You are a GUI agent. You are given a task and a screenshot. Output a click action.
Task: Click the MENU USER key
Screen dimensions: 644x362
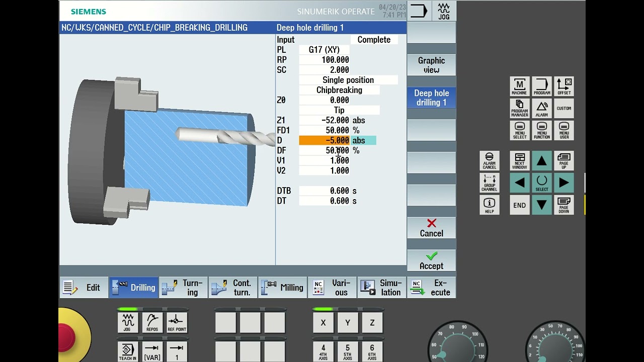[564, 131]
